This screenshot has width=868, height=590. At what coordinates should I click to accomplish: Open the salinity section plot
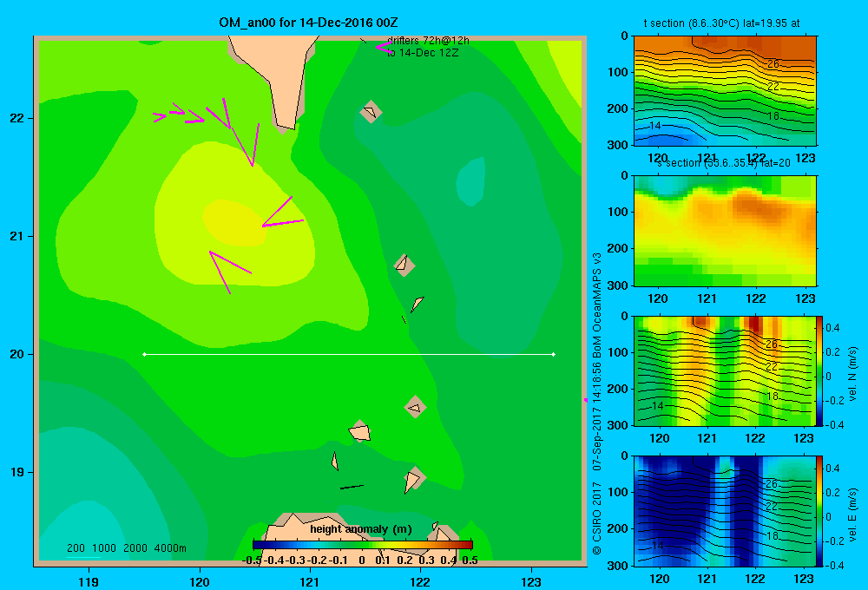click(725, 231)
